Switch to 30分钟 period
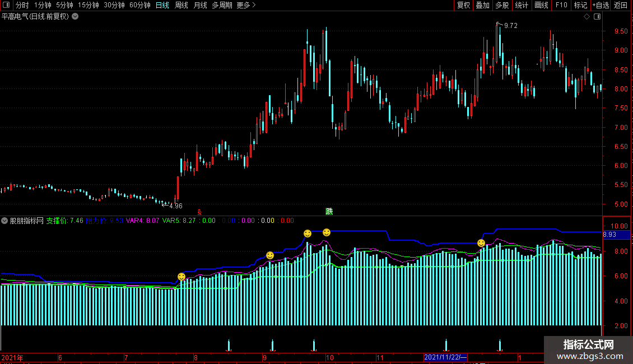Viewport: 633px width, 364px height. pos(114,5)
